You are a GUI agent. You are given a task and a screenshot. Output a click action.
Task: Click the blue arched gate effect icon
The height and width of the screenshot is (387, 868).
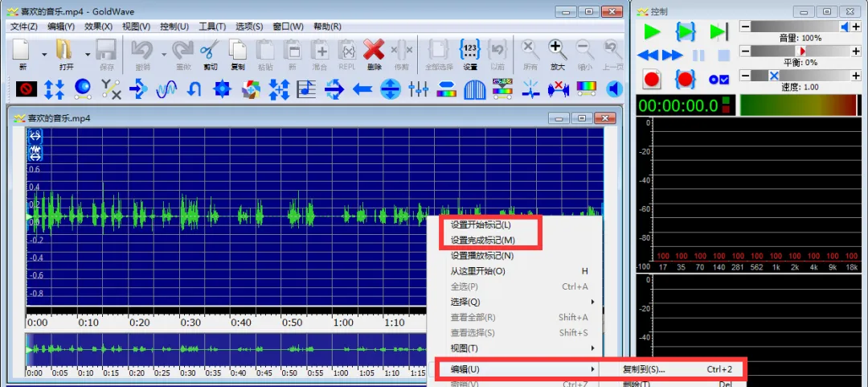(474, 89)
